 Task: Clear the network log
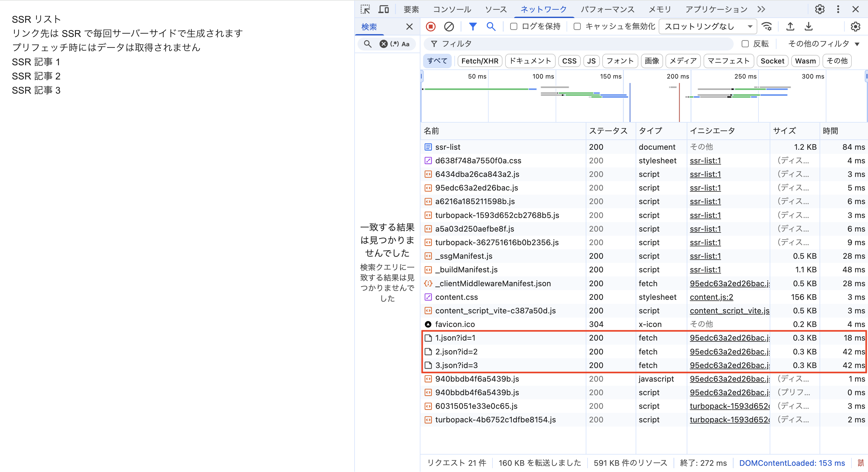449,27
